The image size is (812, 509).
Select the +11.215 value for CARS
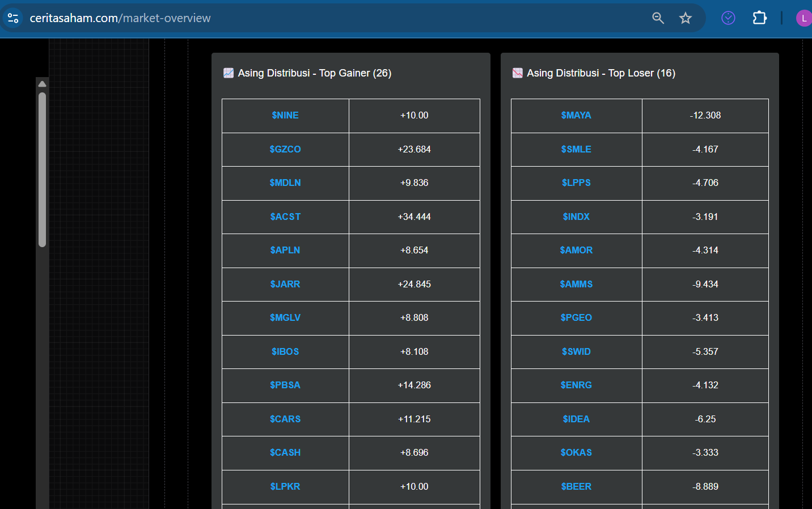[x=415, y=419]
